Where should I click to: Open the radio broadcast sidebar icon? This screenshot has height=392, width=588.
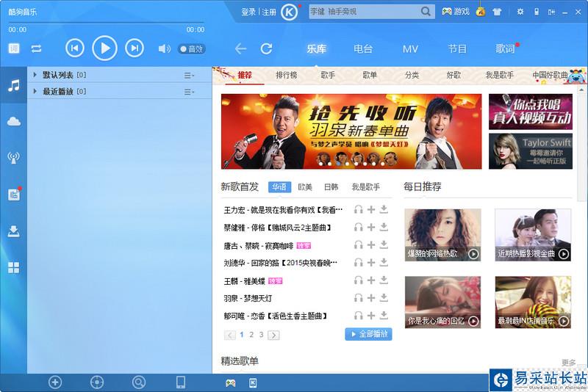coord(14,158)
